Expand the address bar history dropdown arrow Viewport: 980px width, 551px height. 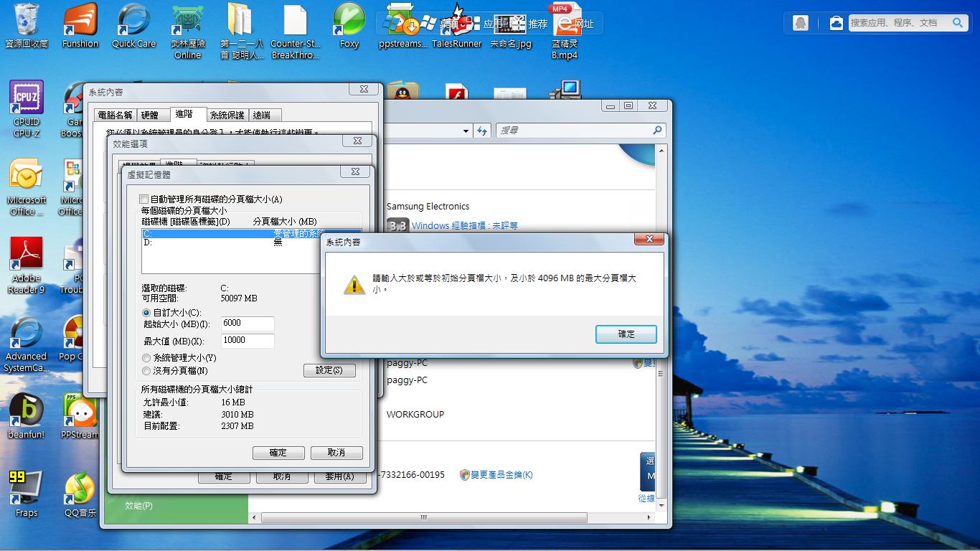pyautogui.click(x=466, y=131)
